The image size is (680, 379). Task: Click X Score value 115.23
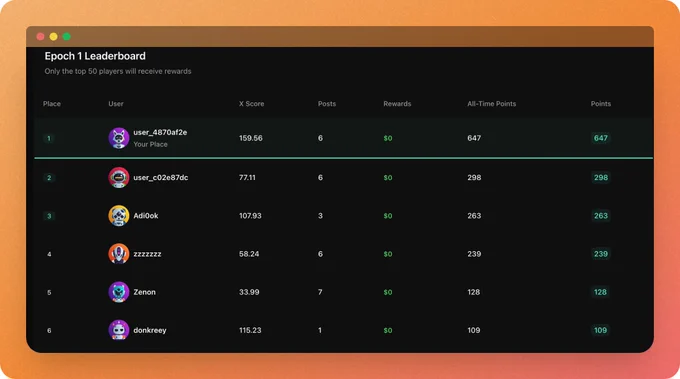250,330
